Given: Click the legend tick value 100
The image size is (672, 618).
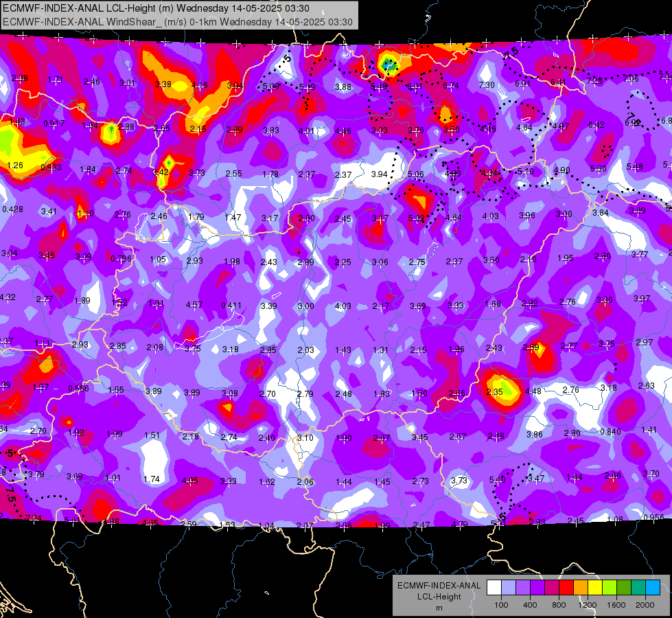Looking at the screenshot, I should [501, 605].
